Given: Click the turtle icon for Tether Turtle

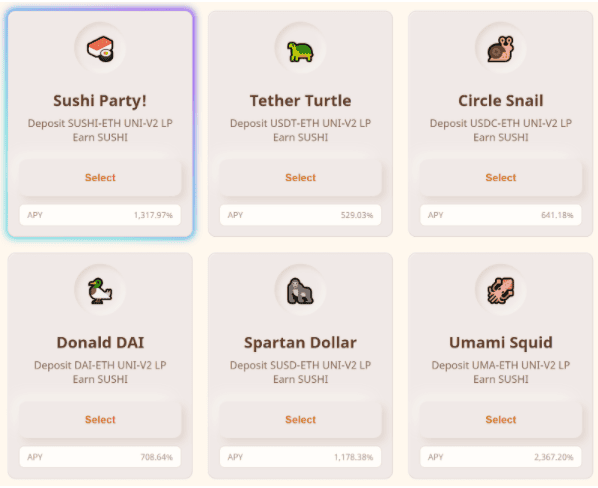Looking at the screenshot, I should pyautogui.click(x=300, y=51).
